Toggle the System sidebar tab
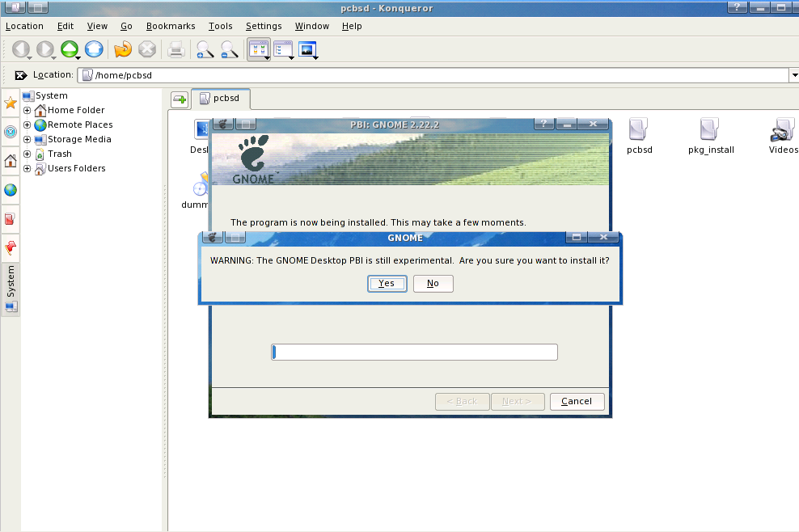The image size is (799, 532). [11, 289]
